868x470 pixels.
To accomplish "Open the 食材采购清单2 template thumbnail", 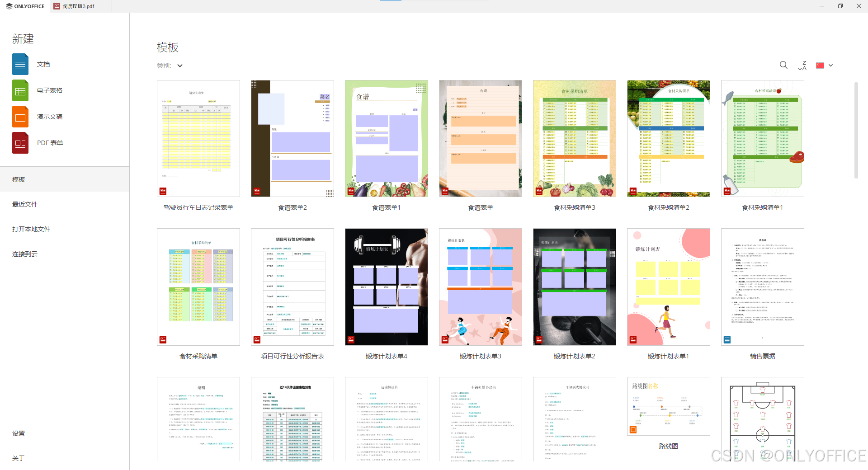I will 669,139.
